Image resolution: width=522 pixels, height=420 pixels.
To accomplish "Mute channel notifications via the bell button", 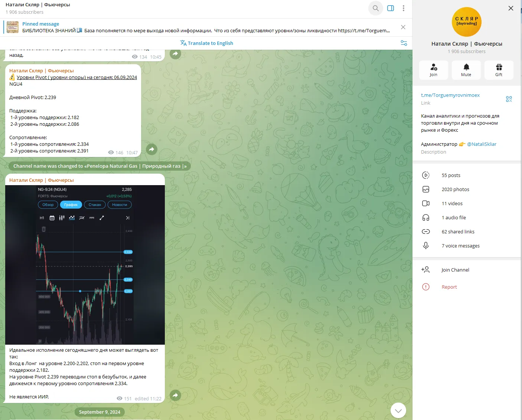I will click(x=466, y=70).
